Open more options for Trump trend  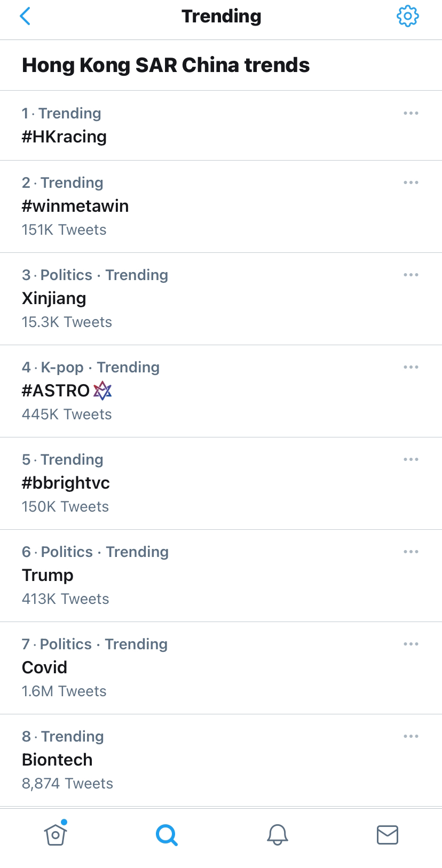point(411,552)
